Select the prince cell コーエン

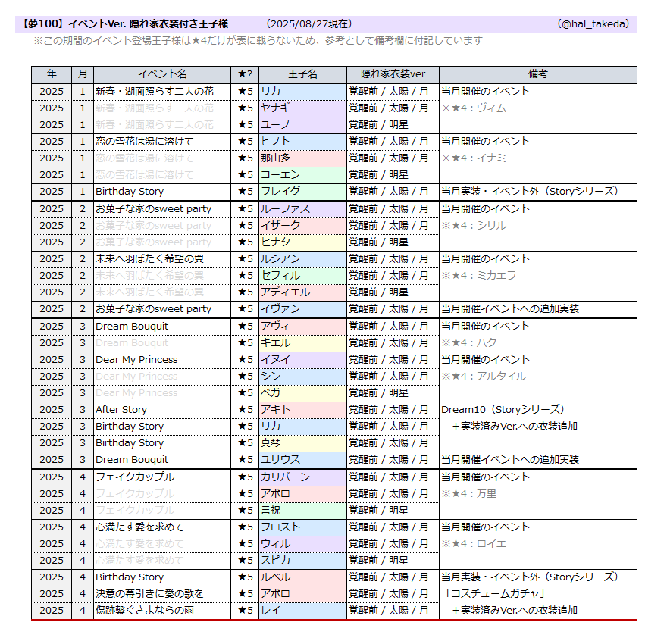tap(302, 175)
